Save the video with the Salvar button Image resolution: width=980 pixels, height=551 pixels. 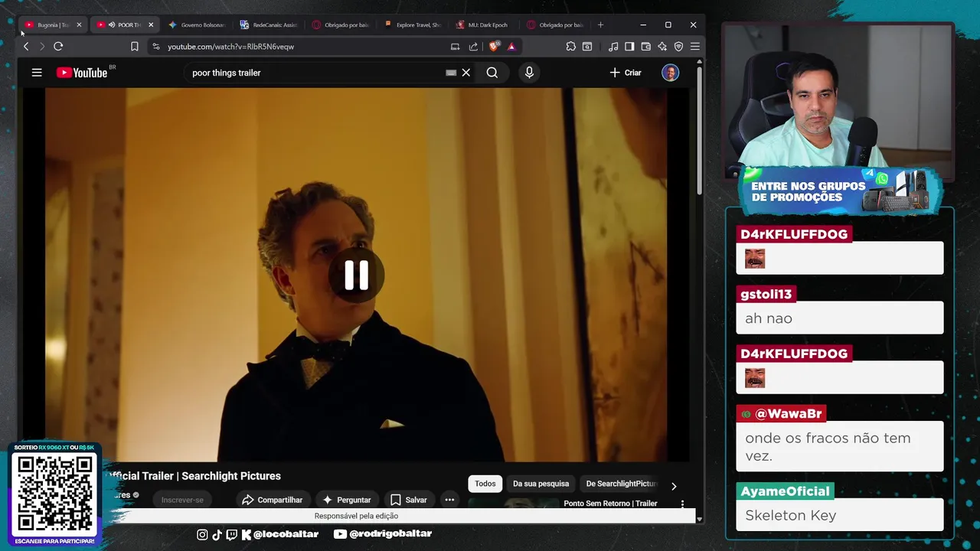point(409,500)
